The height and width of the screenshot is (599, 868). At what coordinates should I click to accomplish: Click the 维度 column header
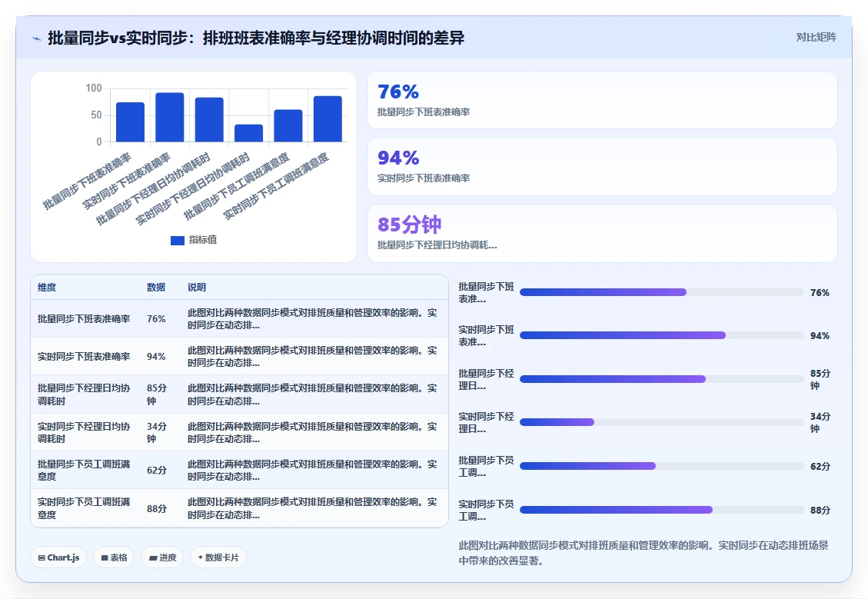click(46, 288)
